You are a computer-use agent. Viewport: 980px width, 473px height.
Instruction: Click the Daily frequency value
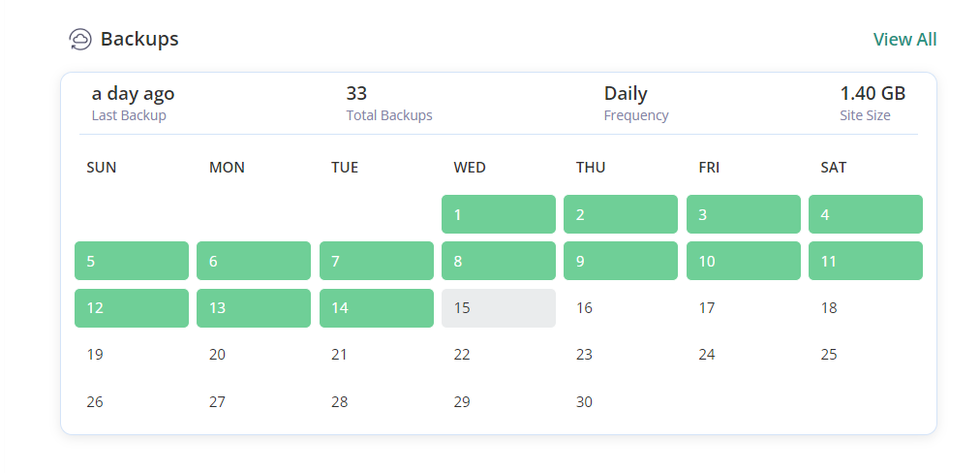(x=626, y=94)
